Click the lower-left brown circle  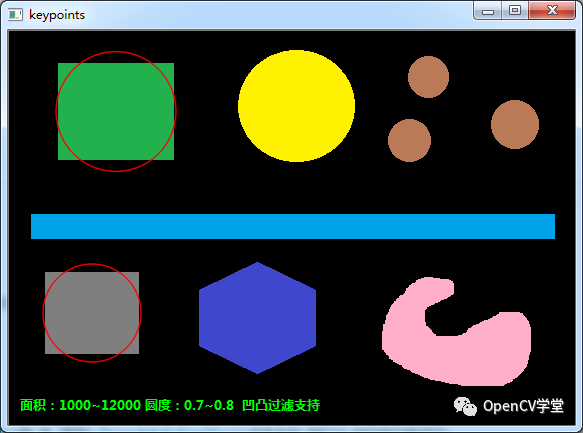click(x=409, y=140)
